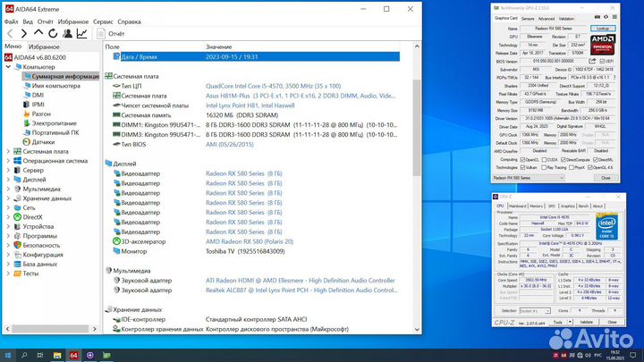The image size is (644, 362).
Task: Go back with the AIDA64 toolbar back arrow
Action: 10,34
